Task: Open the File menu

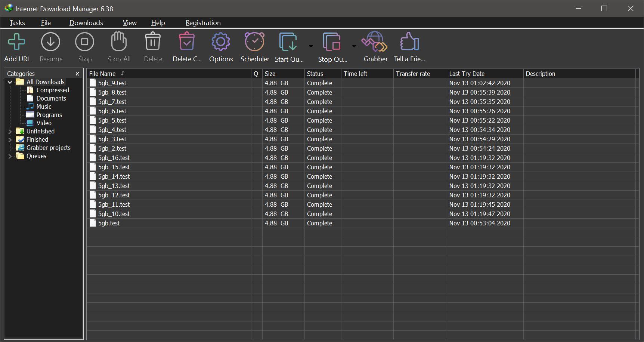Action: pos(46,22)
